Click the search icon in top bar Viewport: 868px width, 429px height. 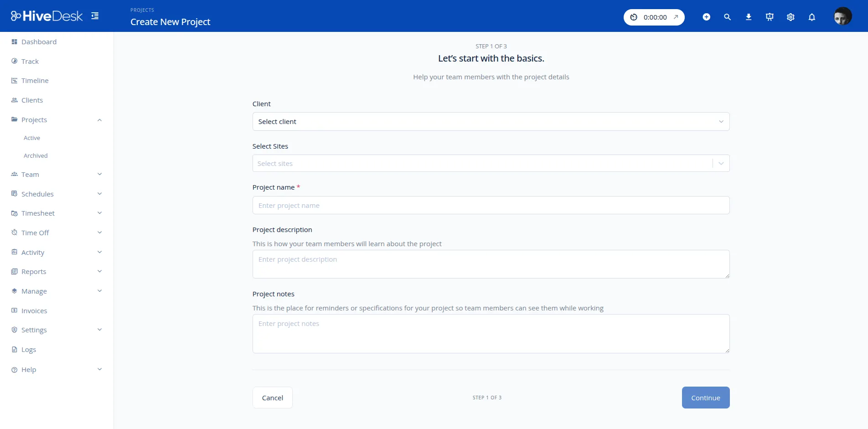pos(727,16)
